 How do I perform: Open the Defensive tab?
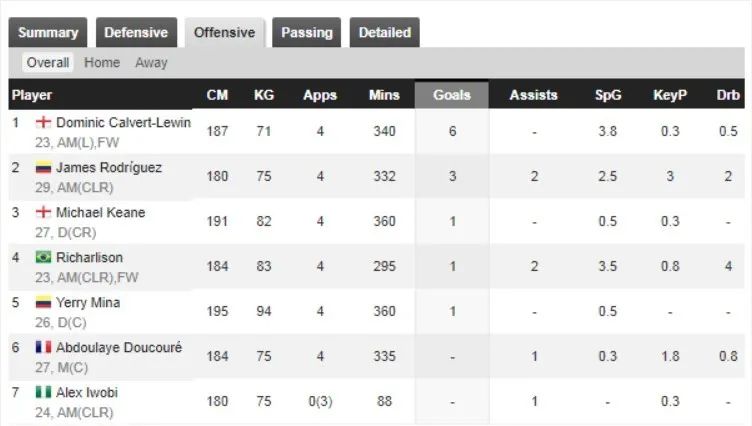click(136, 33)
